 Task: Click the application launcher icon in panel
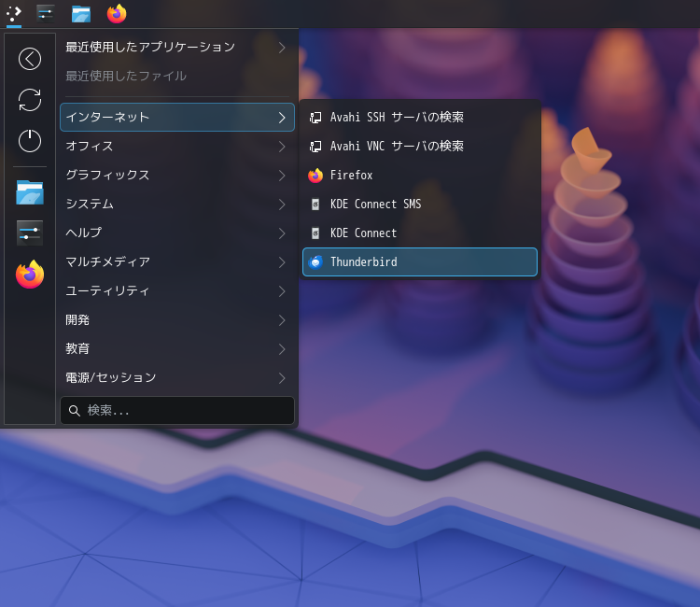14,13
